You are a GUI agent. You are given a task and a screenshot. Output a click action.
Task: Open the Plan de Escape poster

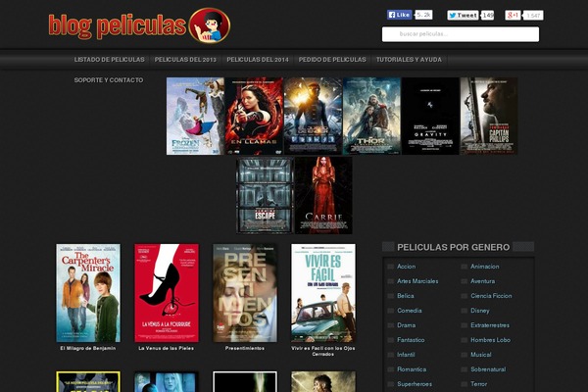click(x=265, y=195)
